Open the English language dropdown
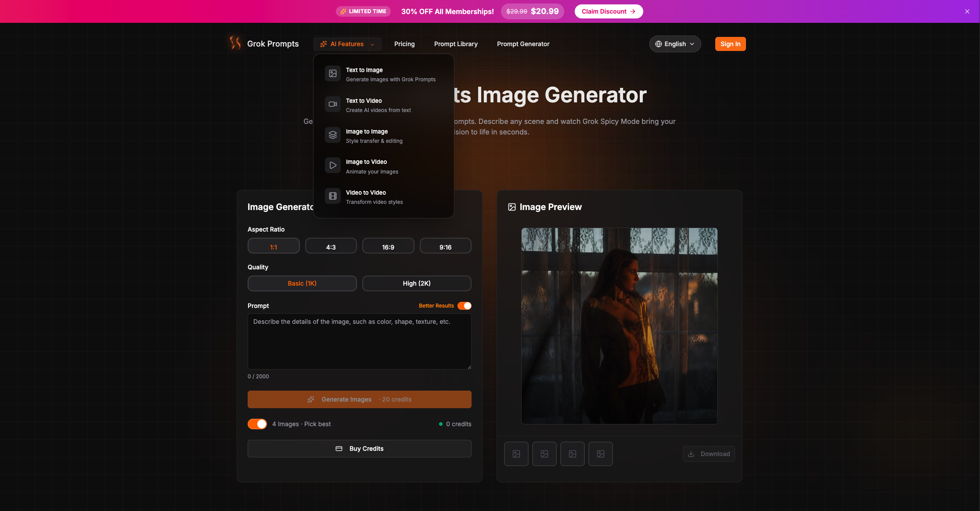This screenshot has width=980, height=511. click(675, 44)
